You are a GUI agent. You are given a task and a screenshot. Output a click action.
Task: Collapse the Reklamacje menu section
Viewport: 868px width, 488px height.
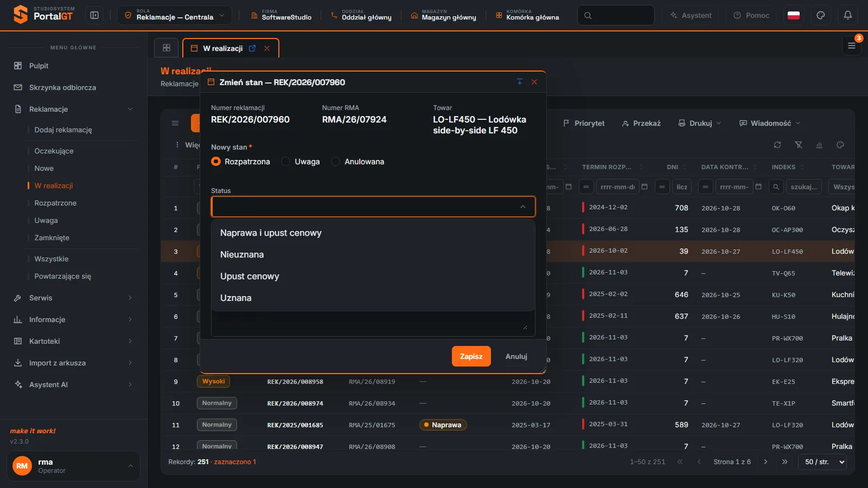(x=73, y=109)
